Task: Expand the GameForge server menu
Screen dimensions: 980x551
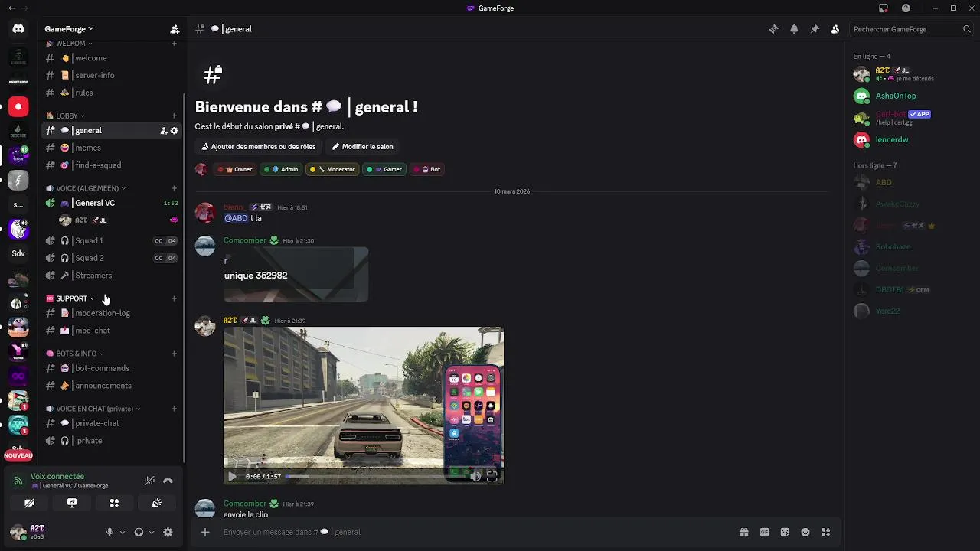Action: click(x=69, y=29)
